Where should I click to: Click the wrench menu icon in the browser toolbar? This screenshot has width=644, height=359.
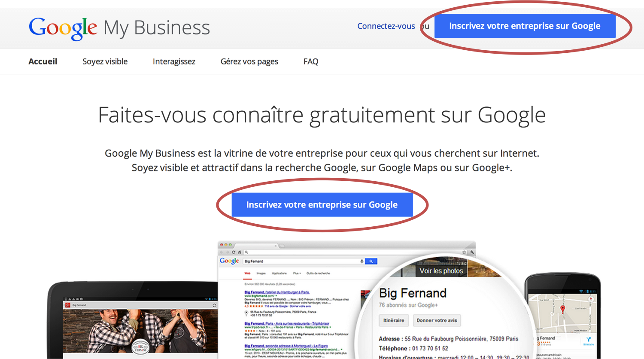[x=472, y=252]
